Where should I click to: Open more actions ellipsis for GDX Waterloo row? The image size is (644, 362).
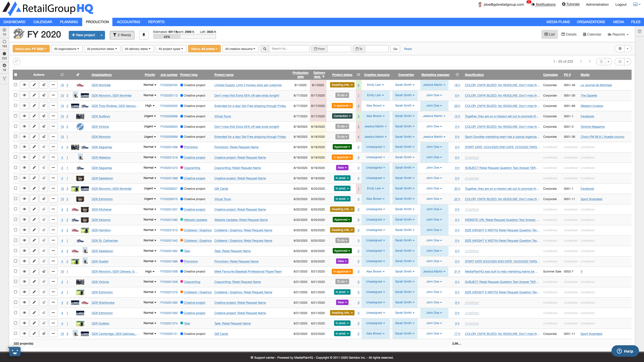53,157
